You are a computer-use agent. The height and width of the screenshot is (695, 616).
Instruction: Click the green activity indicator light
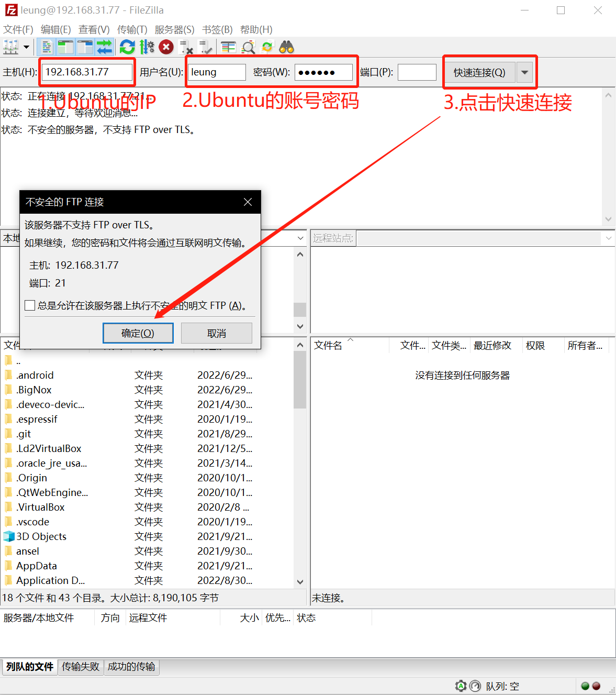pos(585,686)
